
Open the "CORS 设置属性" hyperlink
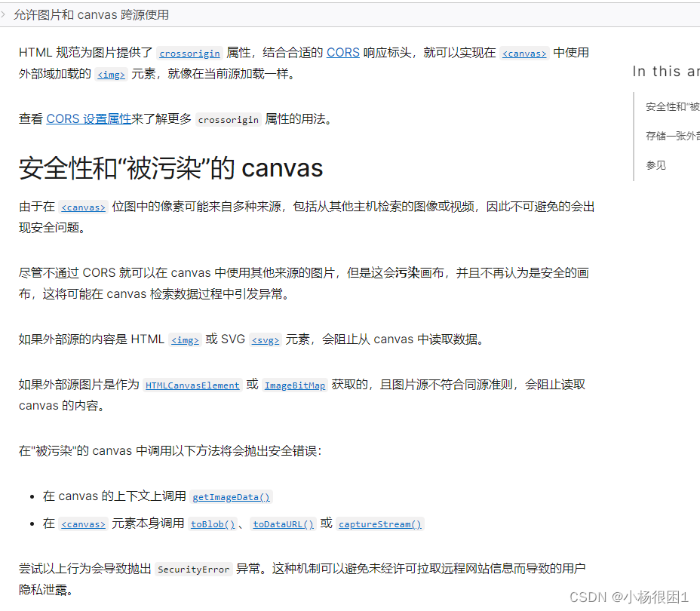[x=88, y=118]
